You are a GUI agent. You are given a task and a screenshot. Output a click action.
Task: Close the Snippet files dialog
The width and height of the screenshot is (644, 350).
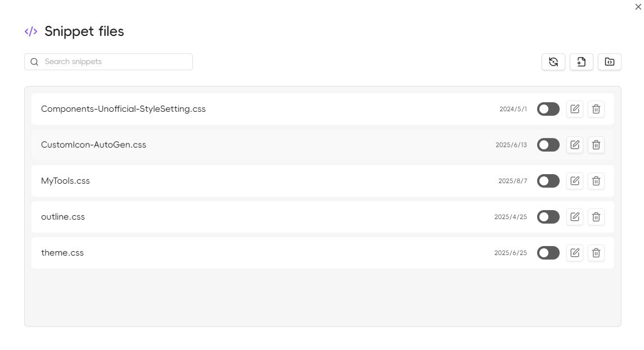pos(638,7)
